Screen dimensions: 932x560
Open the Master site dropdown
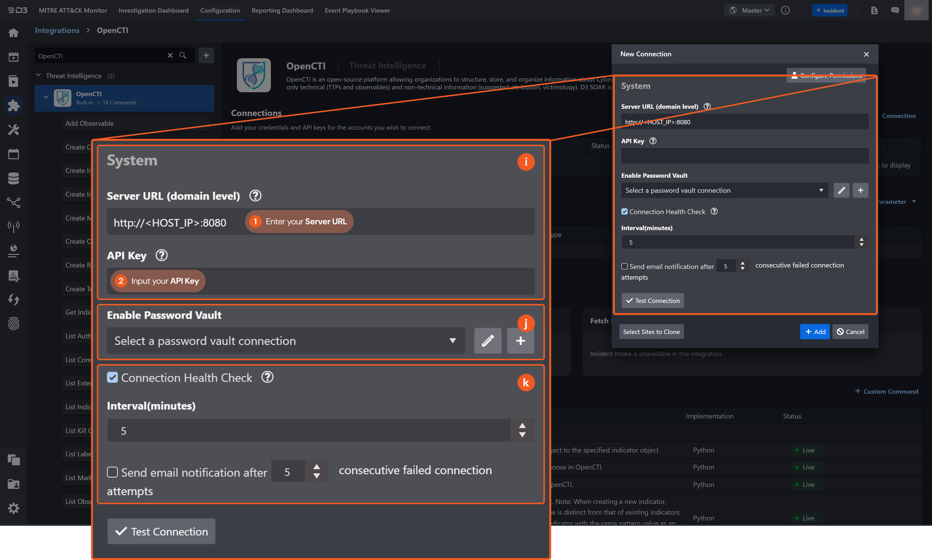click(749, 10)
